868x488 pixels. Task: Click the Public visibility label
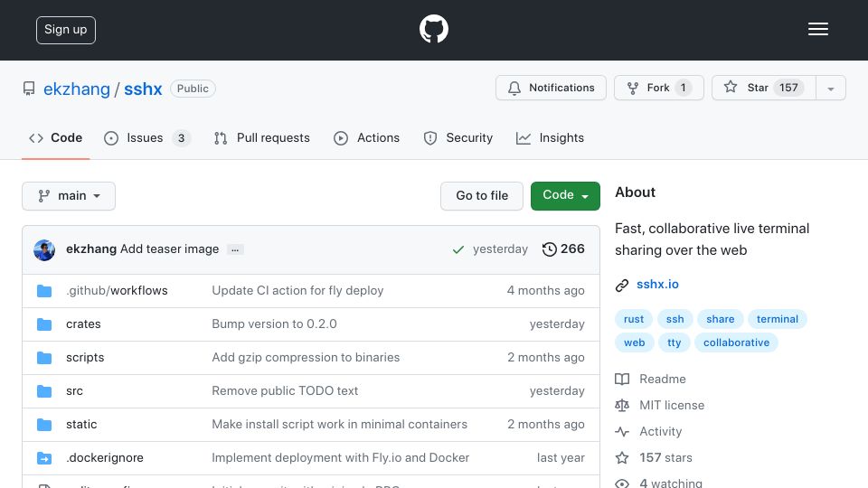pyautogui.click(x=193, y=89)
